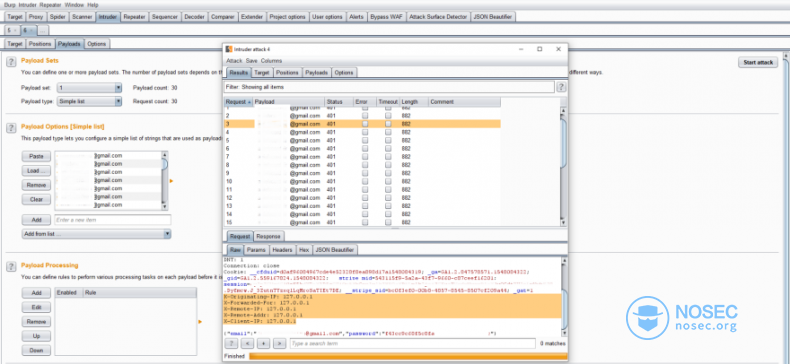This screenshot has height=364, width=790.
Task: Sort results by Comment column header
Action: tap(464, 102)
